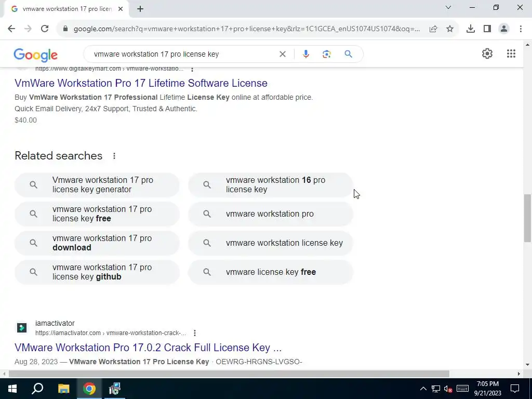Image resolution: width=532 pixels, height=399 pixels.
Task: Close the vmware workstation 17 tab
Action: tap(121, 9)
